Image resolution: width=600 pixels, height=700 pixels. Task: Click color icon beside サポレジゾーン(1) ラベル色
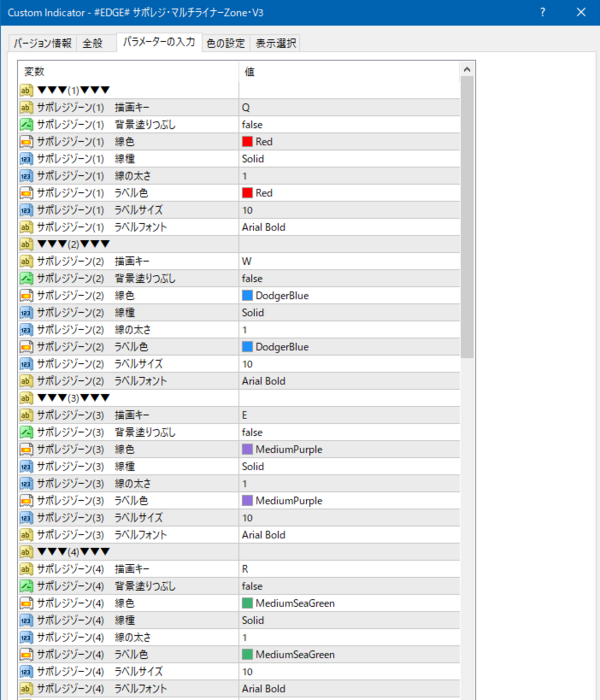pos(26,193)
